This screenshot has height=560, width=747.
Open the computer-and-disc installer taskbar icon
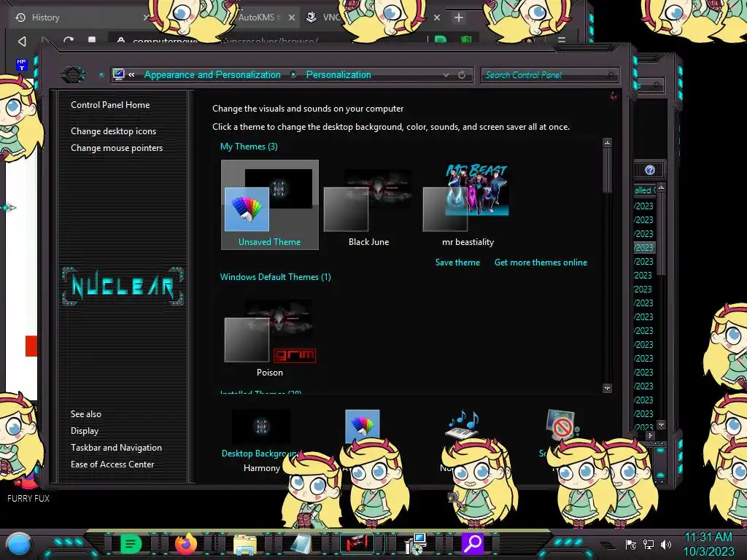click(415, 543)
